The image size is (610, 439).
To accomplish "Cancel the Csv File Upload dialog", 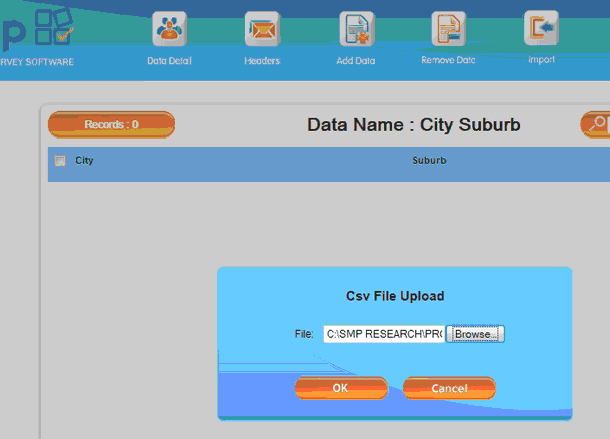I will pos(449,388).
